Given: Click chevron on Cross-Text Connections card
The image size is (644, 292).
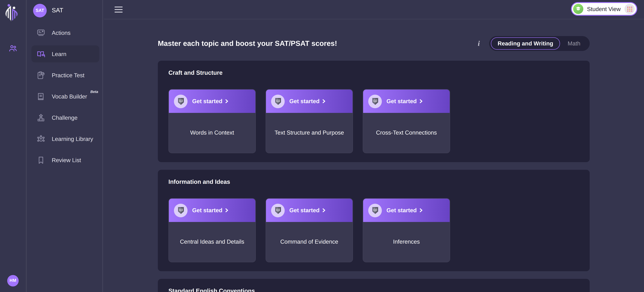Looking at the screenshot, I should [421, 101].
